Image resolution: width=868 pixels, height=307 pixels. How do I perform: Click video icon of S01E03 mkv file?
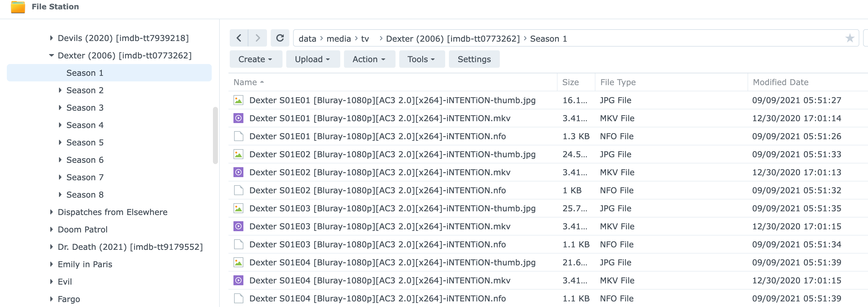238,227
